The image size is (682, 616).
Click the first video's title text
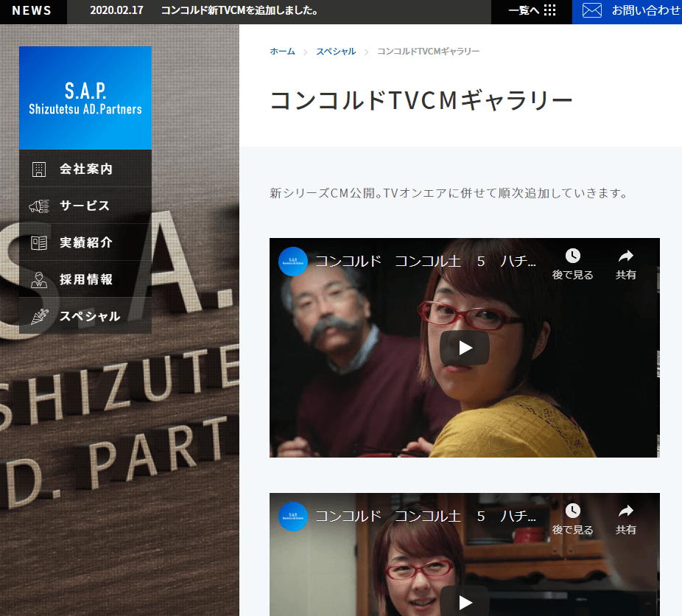pyautogui.click(x=426, y=262)
